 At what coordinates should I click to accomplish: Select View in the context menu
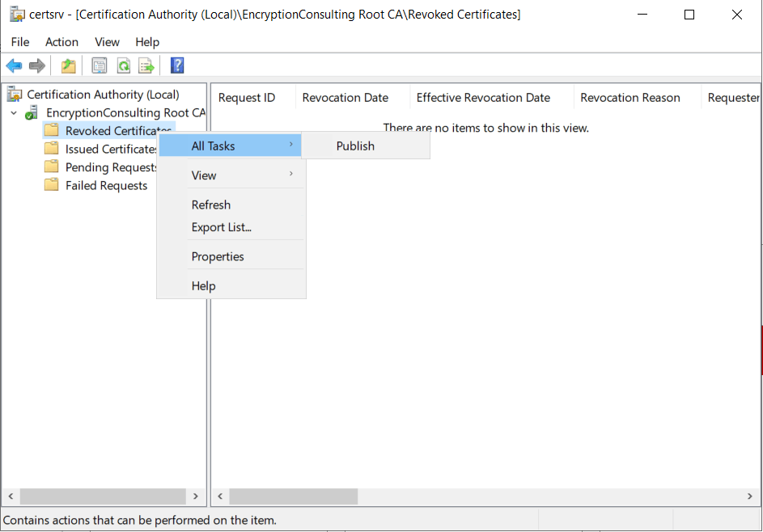231,175
